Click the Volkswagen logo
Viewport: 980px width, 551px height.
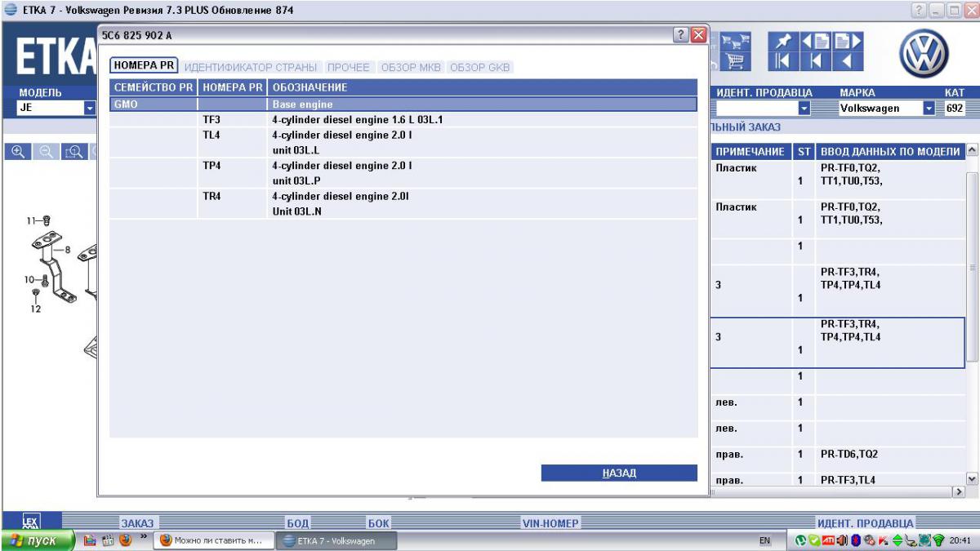[x=924, y=55]
